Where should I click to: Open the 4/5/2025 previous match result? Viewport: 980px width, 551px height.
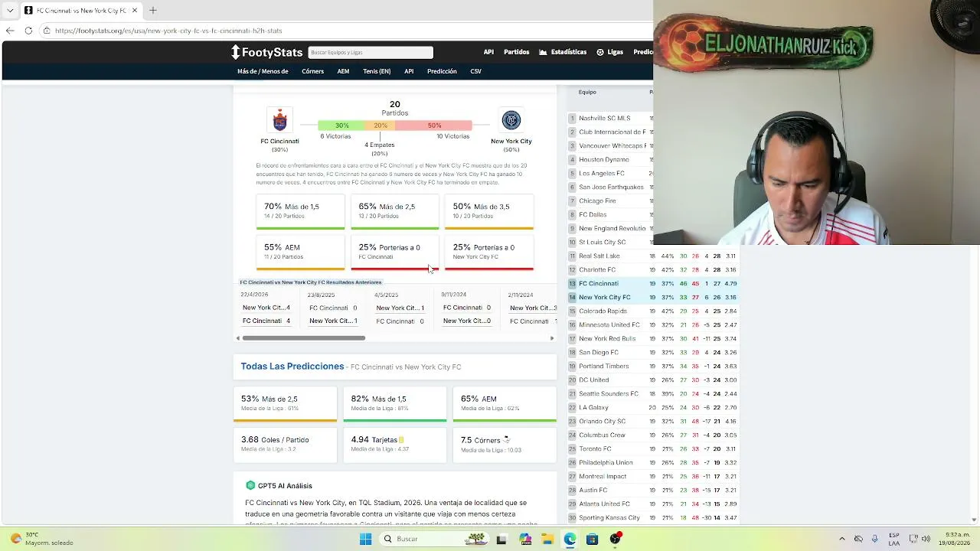coord(400,308)
